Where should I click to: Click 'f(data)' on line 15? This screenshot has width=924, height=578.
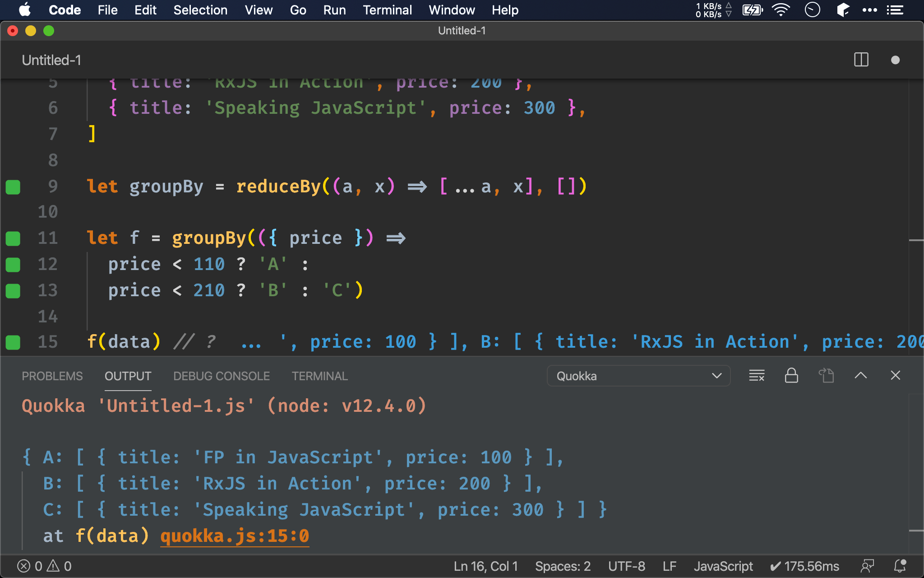click(124, 342)
